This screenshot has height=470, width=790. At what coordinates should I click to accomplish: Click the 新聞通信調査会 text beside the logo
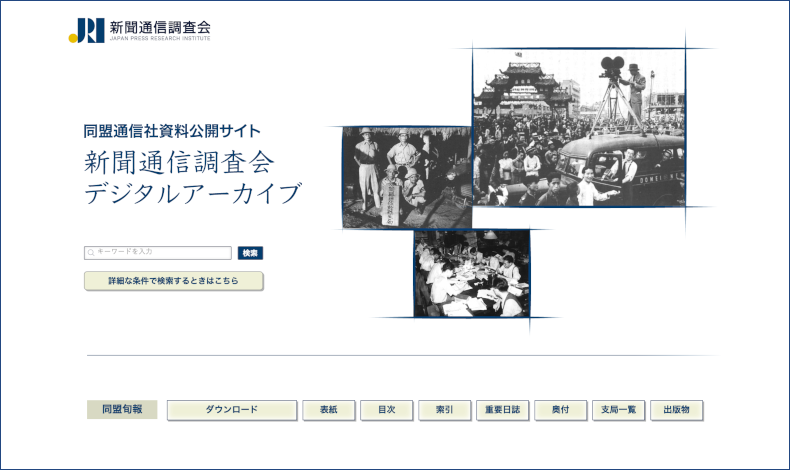pyautogui.click(x=160, y=26)
